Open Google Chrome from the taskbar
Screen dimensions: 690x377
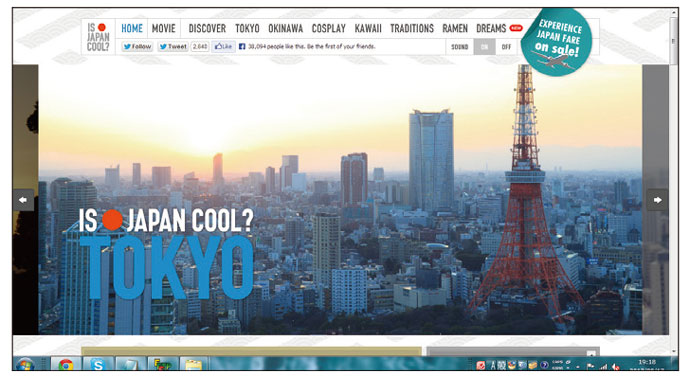[66, 364]
